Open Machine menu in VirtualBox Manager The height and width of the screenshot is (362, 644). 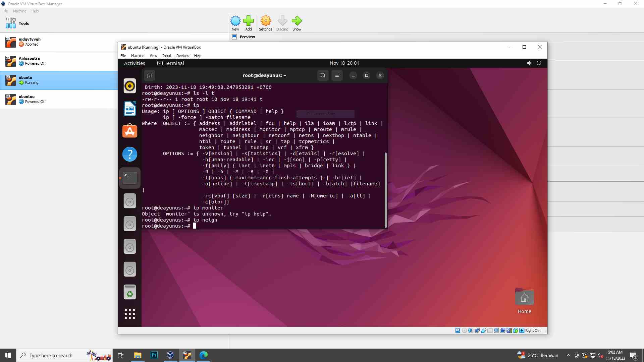[19, 11]
